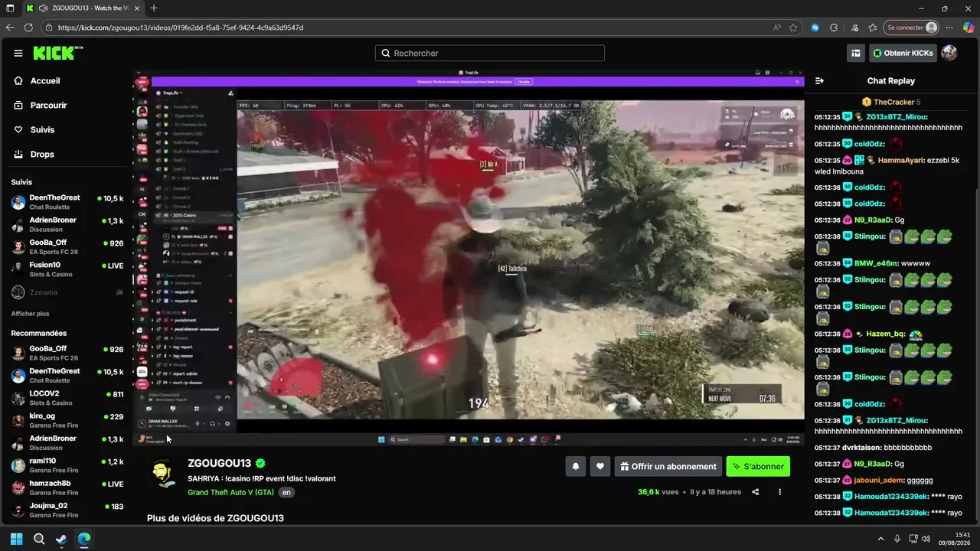Open a new browser tab
The height and width of the screenshot is (551, 980).
[154, 8]
